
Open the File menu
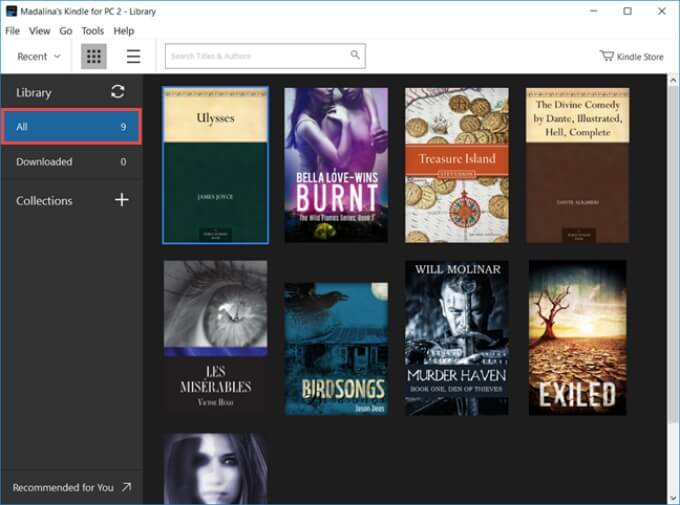12,31
